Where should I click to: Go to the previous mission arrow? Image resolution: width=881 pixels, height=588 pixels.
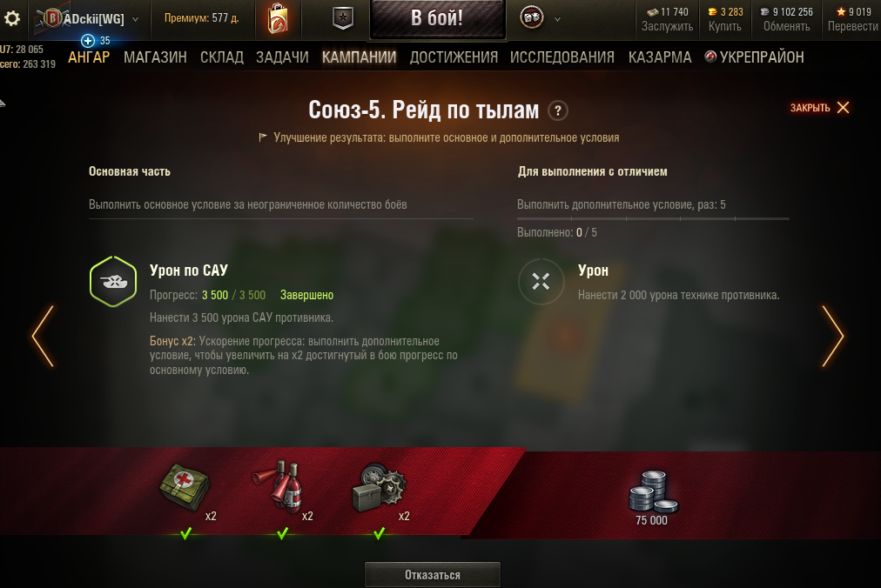coord(43,337)
